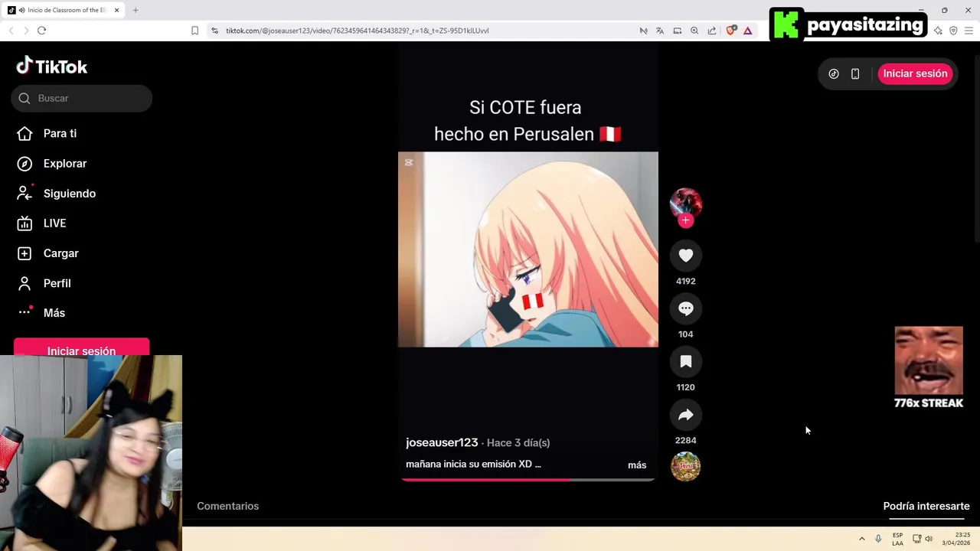
Task: Open site settings icon in address bar
Action: click(214, 31)
